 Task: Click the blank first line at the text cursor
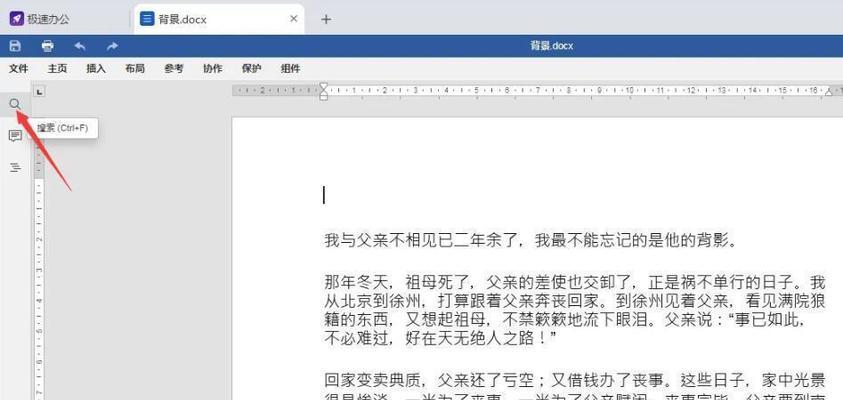pyautogui.click(x=324, y=195)
